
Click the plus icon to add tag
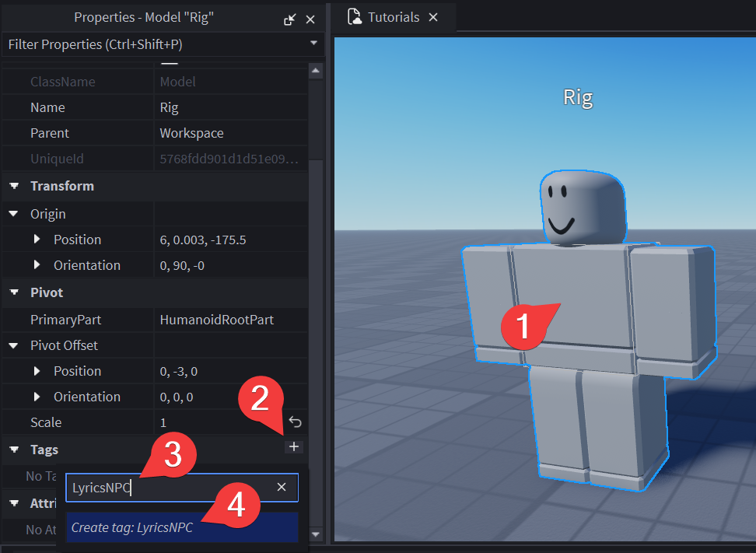(293, 446)
